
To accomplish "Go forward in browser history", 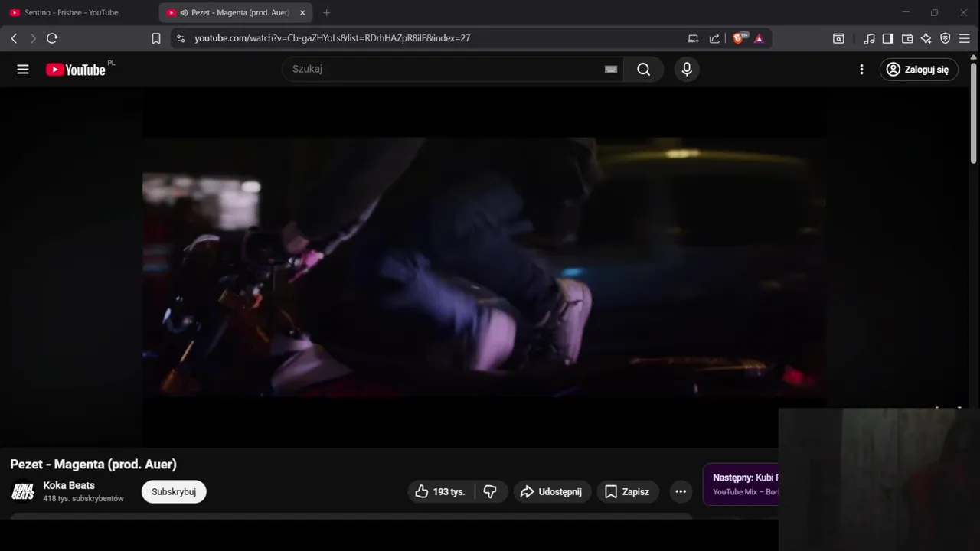I will pos(33,38).
